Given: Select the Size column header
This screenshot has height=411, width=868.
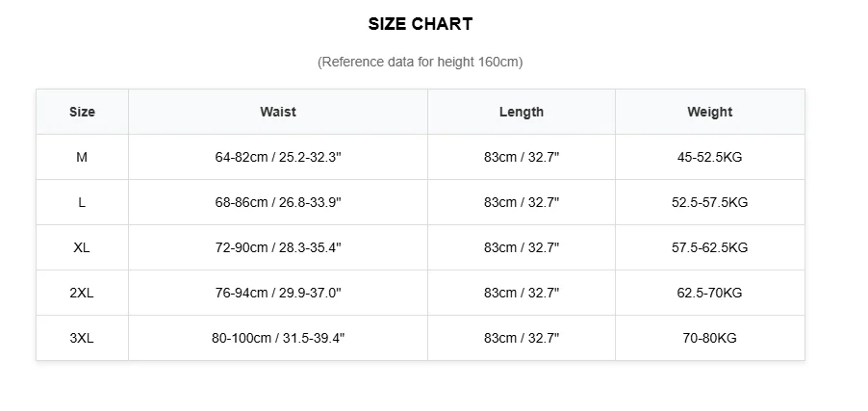Looking at the screenshot, I should (x=82, y=112).
